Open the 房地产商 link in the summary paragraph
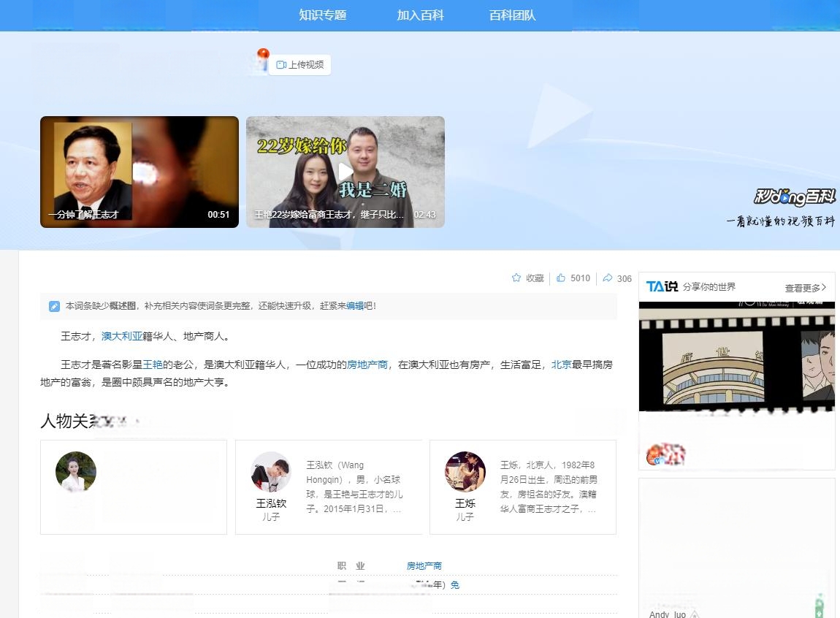The height and width of the screenshot is (618, 840). (367, 365)
